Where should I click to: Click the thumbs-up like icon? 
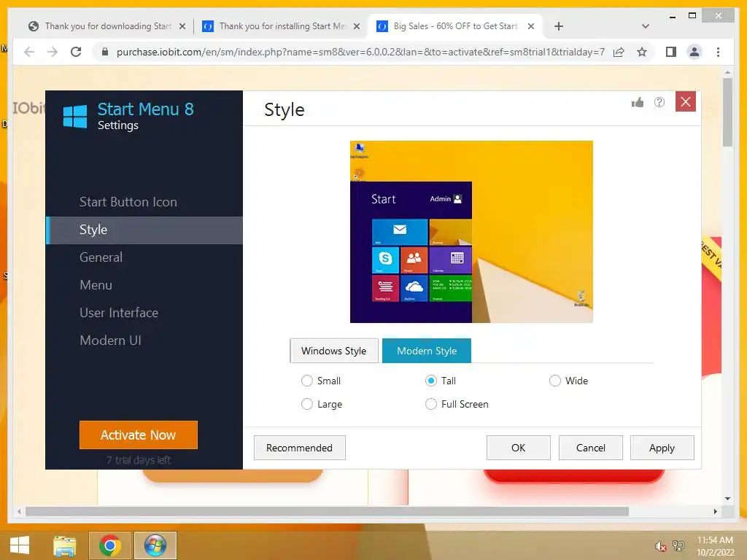click(638, 102)
